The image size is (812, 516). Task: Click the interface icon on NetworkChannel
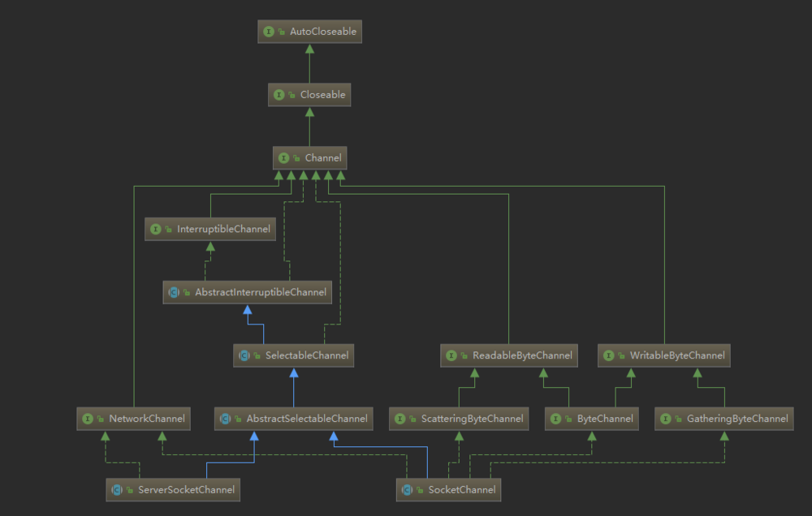tap(88, 419)
